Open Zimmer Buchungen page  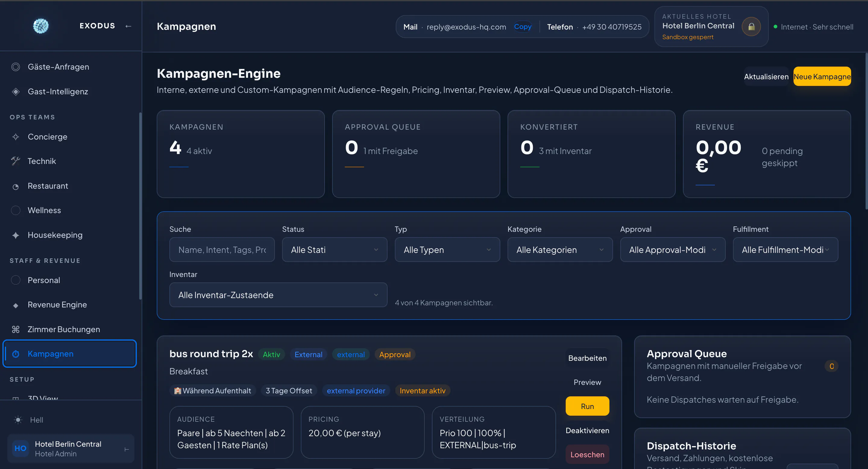pos(69,329)
